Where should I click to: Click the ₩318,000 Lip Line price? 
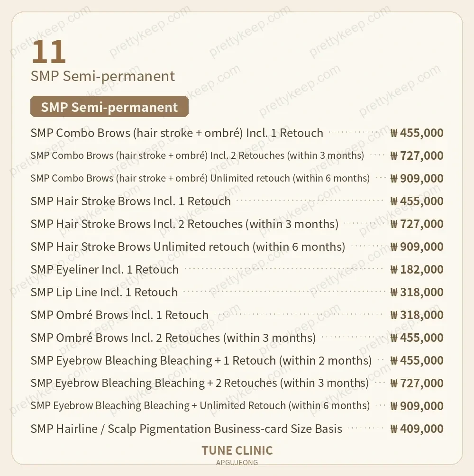pos(417,292)
